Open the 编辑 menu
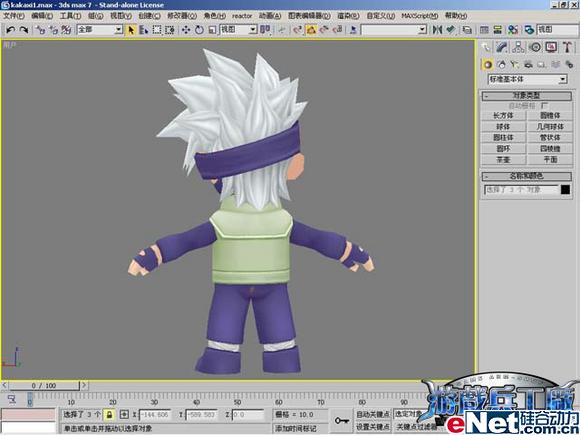 point(42,16)
